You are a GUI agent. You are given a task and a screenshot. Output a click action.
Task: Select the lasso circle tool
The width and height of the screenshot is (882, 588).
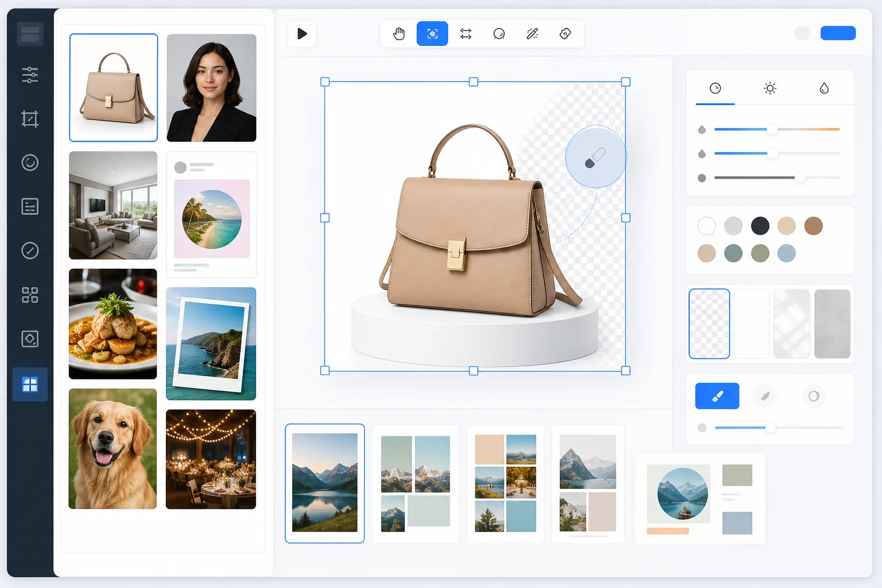click(499, 34)
